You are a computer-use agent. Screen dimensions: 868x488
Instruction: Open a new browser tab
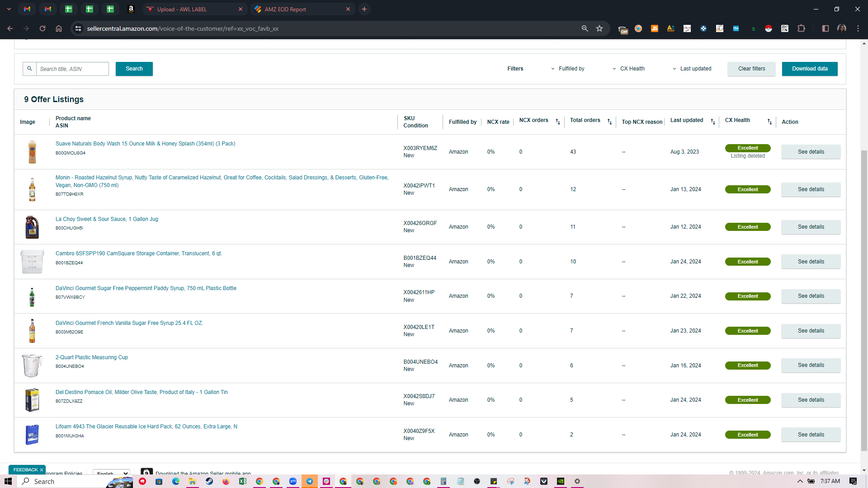coord(364,9)
